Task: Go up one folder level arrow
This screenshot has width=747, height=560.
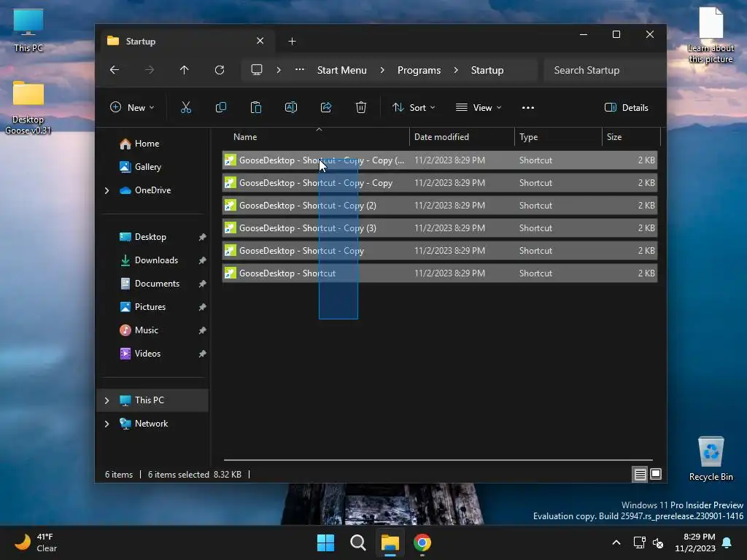Action: (185, 70)
